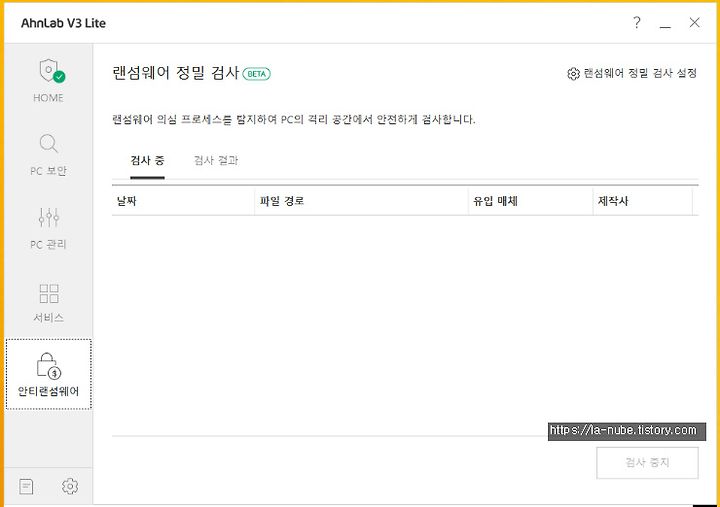
Task: Switch to 검사 중 tab
Action: point(147,161)
